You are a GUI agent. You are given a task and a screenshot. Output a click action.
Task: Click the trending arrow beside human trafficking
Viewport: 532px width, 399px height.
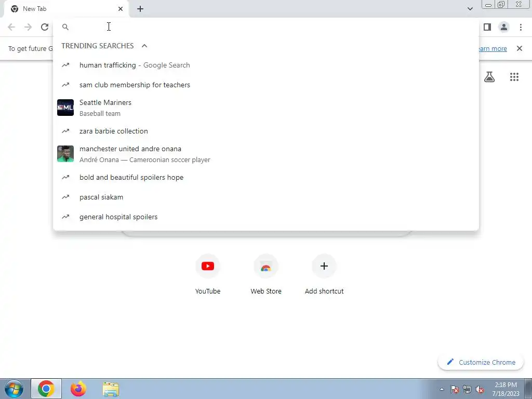click(65, 65)
